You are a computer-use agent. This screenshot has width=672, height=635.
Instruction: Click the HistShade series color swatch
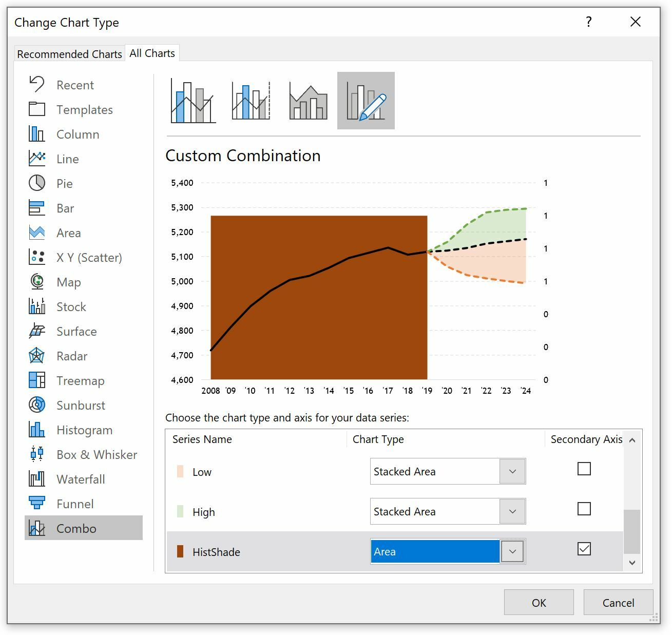pos(179,551)
